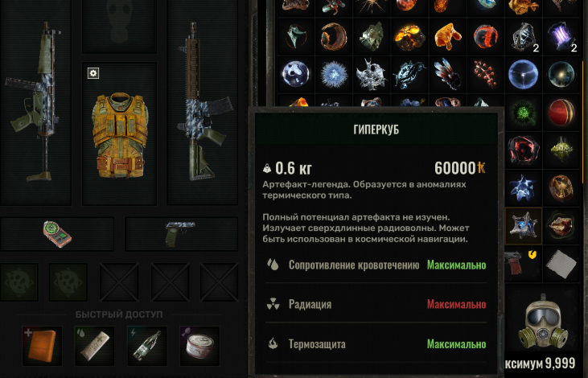
Task: Select the right primary weapon rifle slot
Action: (203, 102)
